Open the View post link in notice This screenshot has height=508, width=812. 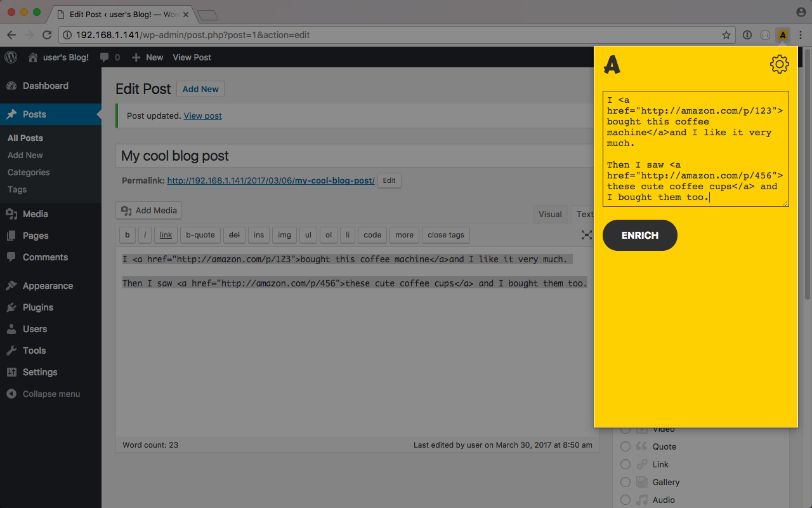click(202, 116)
